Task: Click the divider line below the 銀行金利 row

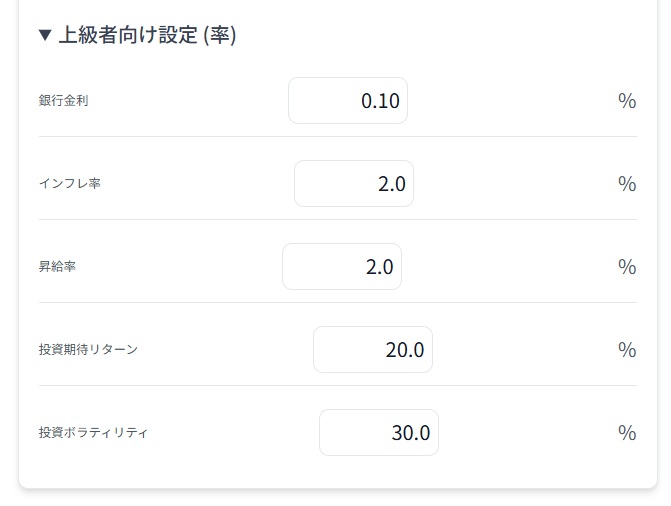Action: click(338, 137)
